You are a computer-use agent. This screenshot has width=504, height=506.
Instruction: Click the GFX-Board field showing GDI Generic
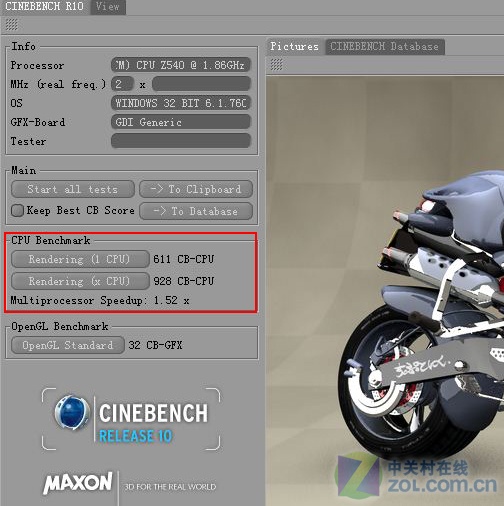pyautogui.click(x=181, y=122)
